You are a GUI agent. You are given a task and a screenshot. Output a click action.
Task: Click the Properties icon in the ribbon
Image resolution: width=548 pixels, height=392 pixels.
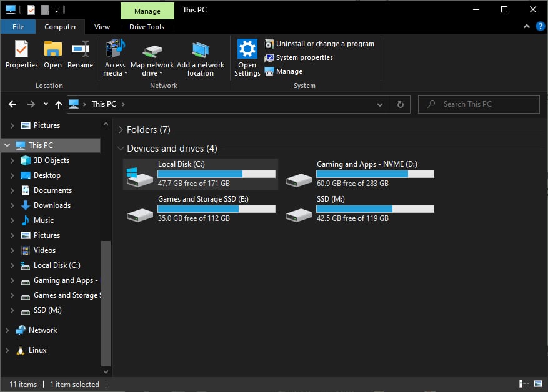pos(21,50)
